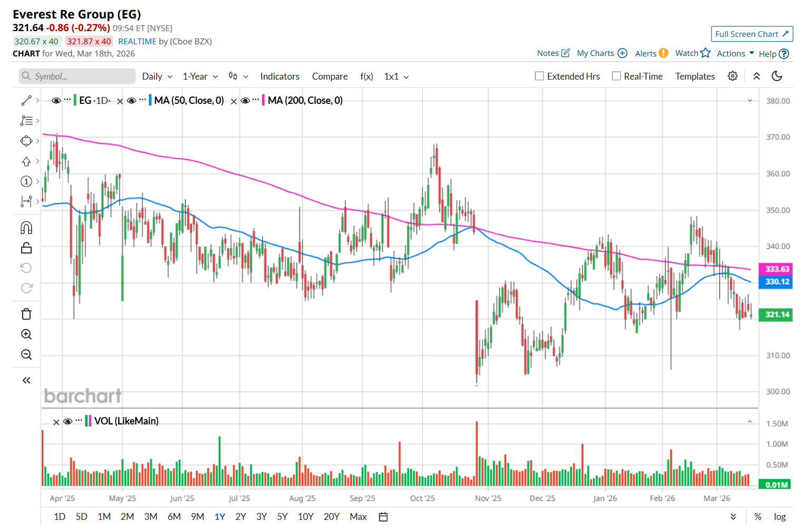
Task: Zoom out on the chart
Action: pos(26,354)
